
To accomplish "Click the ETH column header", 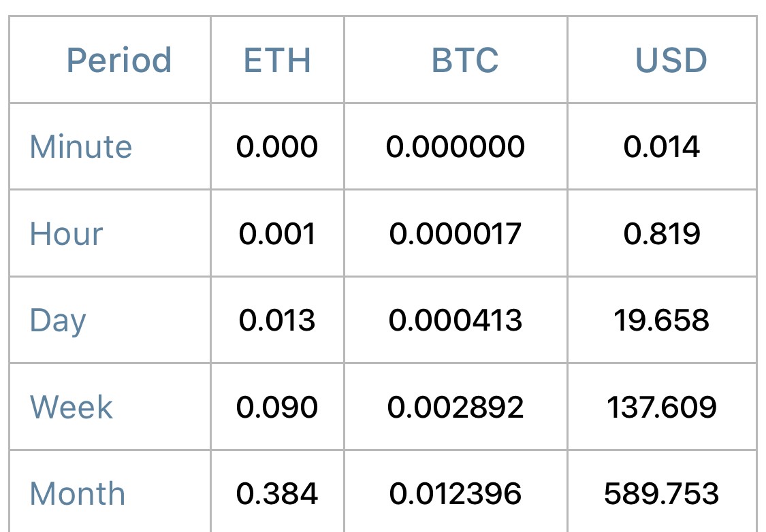I will tap(277, 61).
